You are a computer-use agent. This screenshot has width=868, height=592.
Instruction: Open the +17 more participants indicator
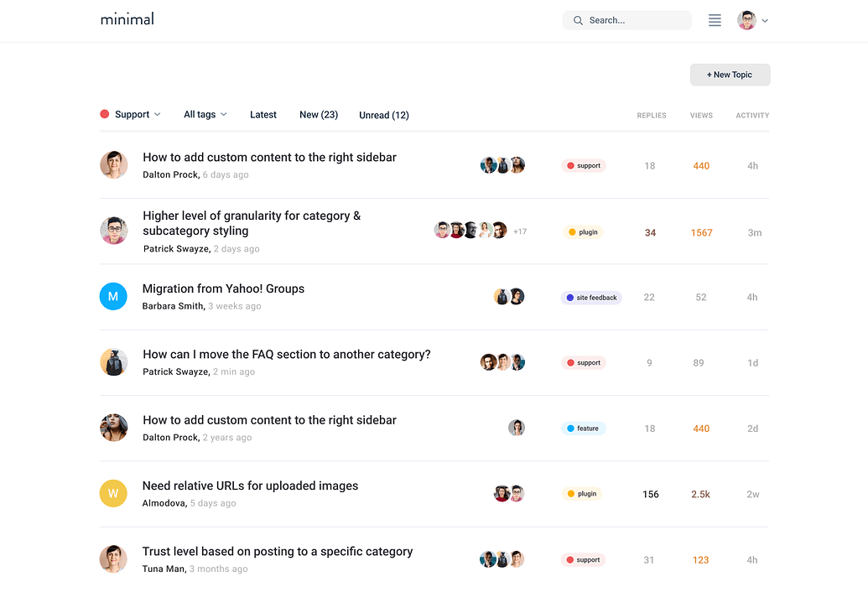coord(520,231)
